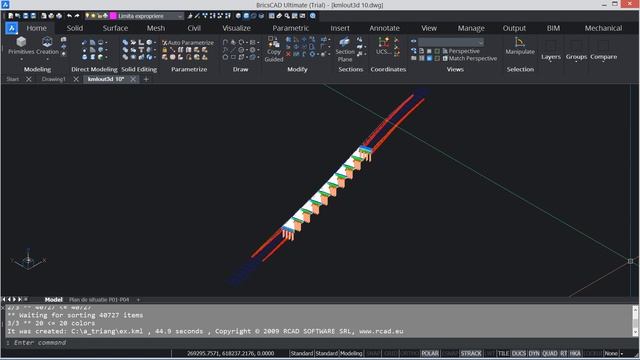Click the Manipulate selection tool
Viewport: 640px width, 360px height.
520,46
